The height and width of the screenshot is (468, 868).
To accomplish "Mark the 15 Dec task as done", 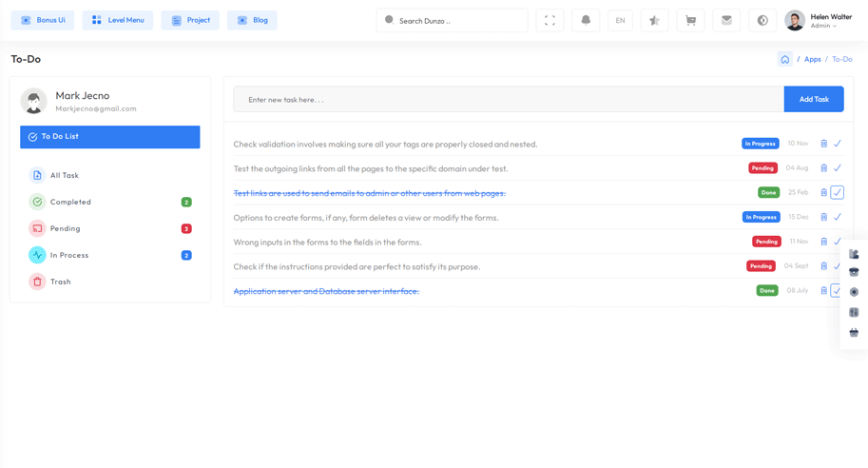I will click(x=837, y=217).
